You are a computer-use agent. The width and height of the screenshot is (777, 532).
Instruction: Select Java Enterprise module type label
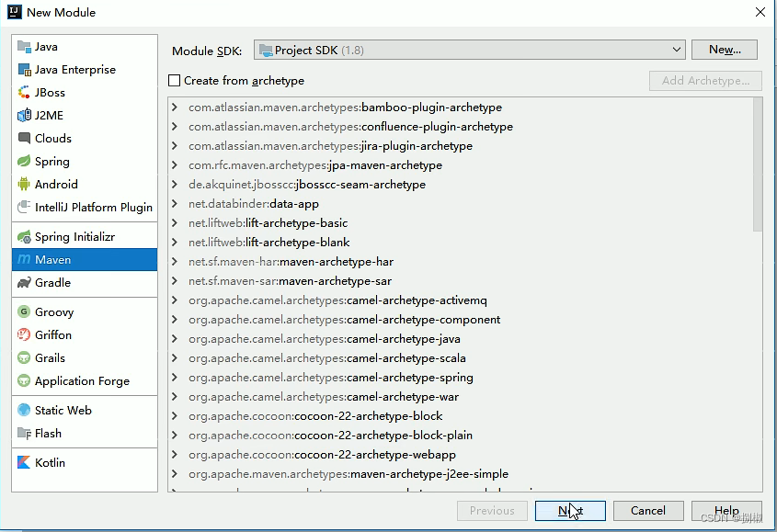pyautogui.click(x=74, y=70)
